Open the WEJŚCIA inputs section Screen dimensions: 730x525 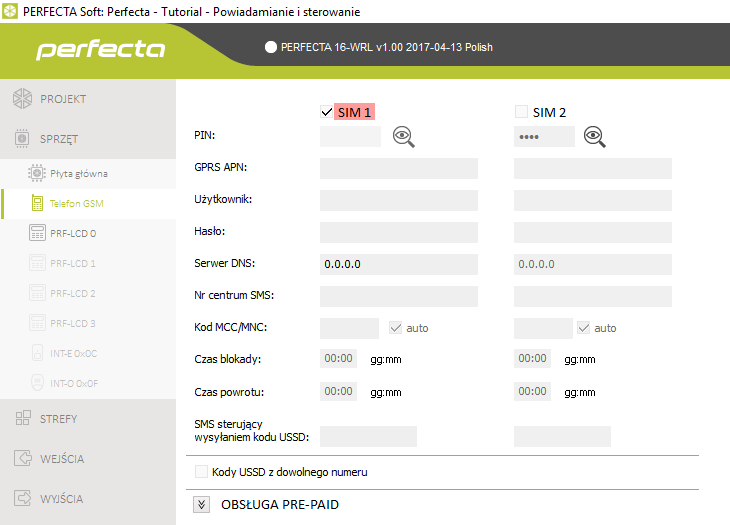point(62,459)
